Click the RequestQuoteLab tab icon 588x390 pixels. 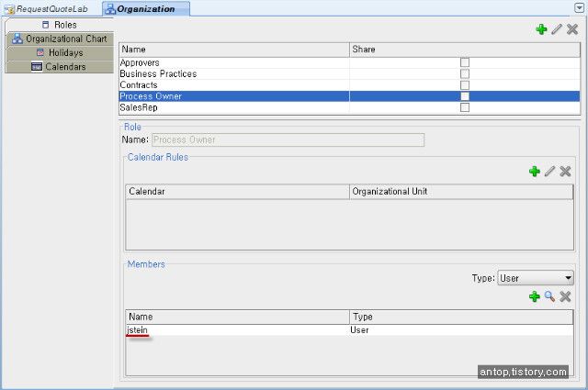pyautogui.click(x=9, y=9)
